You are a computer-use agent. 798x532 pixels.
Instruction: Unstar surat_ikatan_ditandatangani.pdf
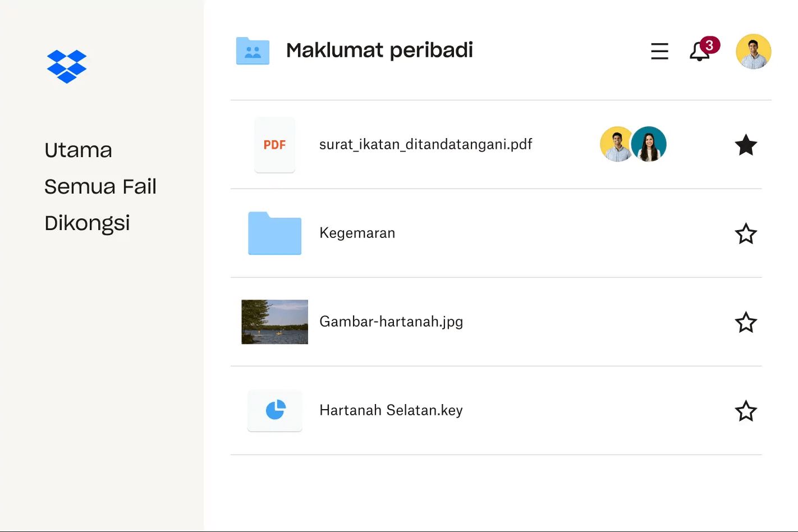point(746,145)
